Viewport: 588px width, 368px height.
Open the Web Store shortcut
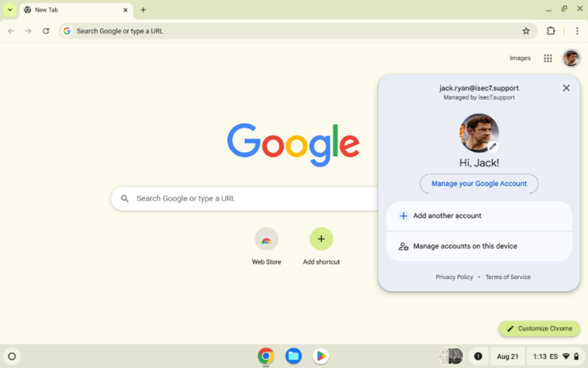click(266, 246)
